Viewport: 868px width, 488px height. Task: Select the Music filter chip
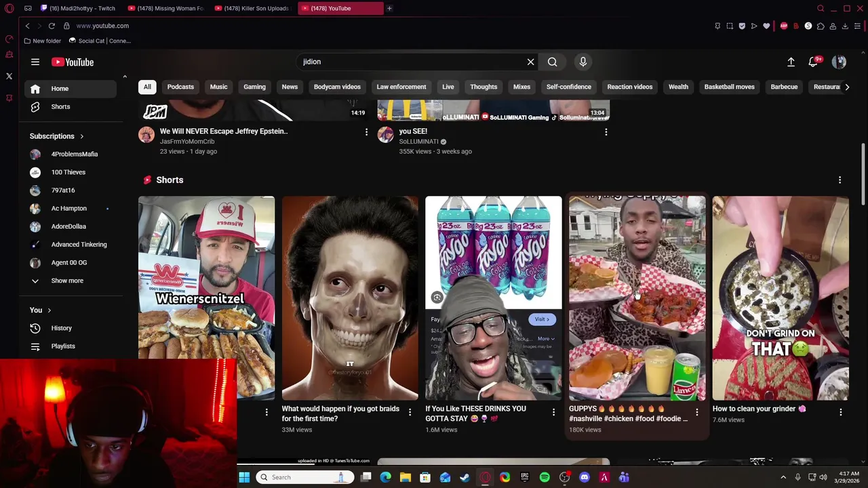[218, 87]
